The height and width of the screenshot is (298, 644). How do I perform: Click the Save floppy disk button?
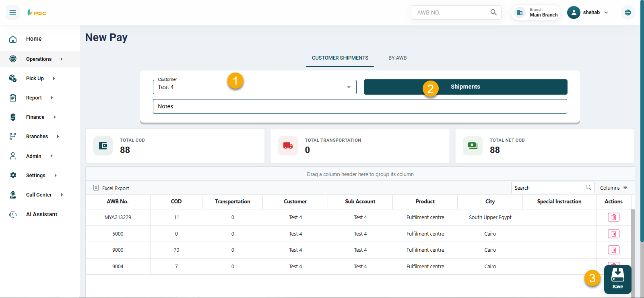pyautogui.click(x=617, y=279)
